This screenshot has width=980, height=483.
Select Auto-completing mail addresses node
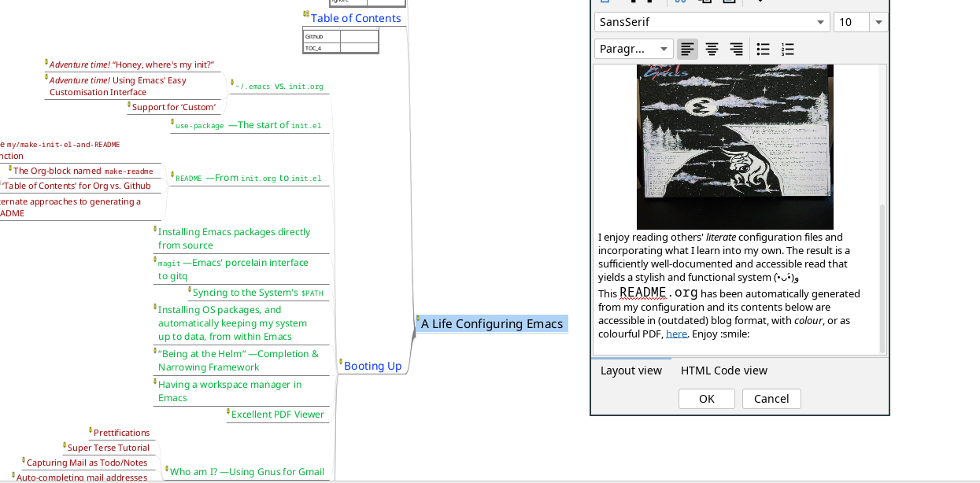pyautogui.click(x=82, y=477)
